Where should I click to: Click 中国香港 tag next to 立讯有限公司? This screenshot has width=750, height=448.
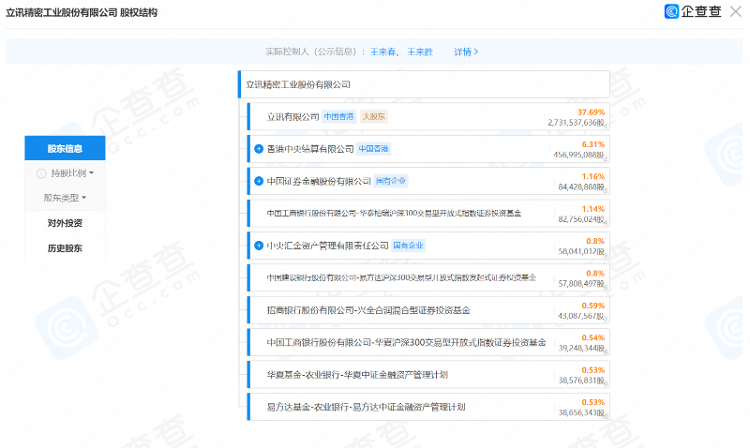pos(339,117)
